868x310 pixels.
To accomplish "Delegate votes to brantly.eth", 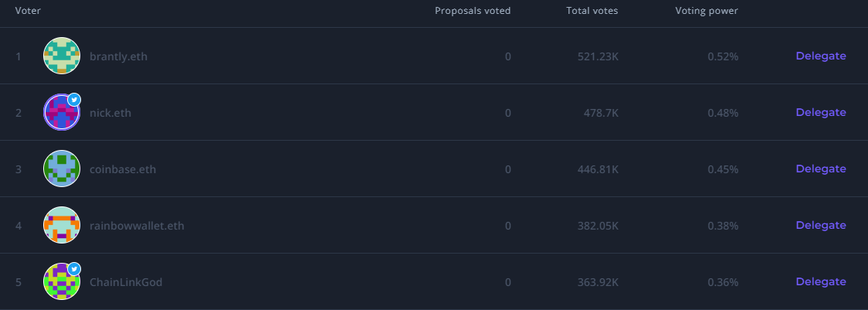I will click(x=821, y=56).
